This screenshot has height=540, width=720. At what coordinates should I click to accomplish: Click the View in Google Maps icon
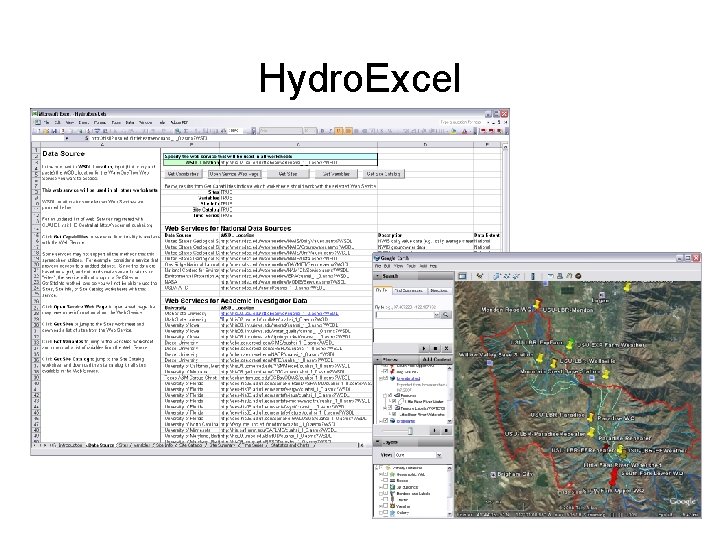pyautogui.click(x=569, y=276)
